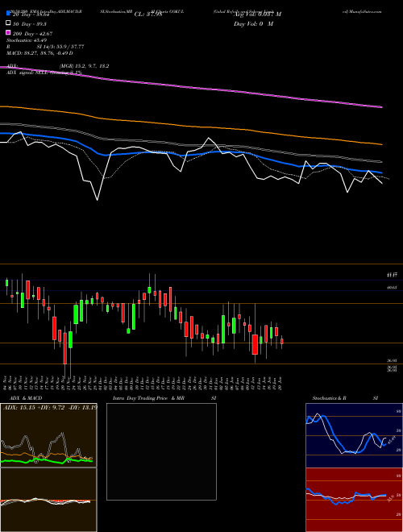Open the blue Stochastics mini chart

click(x=354, y=435)
